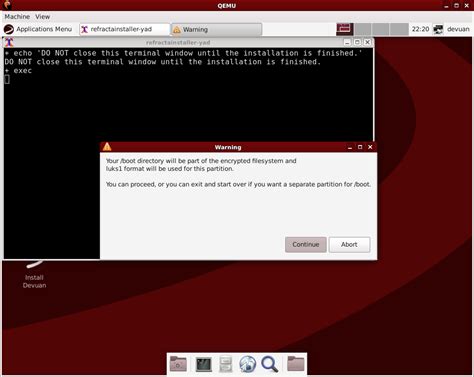Click the 'luks1 format will be used' message text
This screenshot has width=474, height=377.
[170, 169]
